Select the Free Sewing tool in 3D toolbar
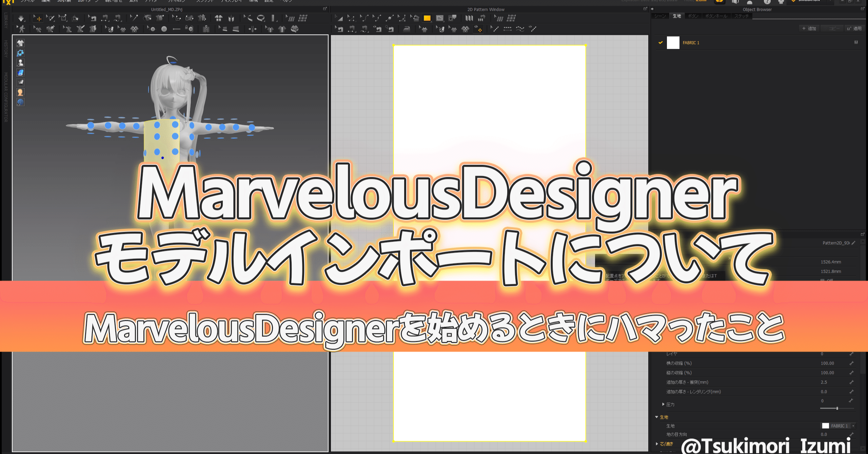Image resolution: width=868 pixels, height=454 pixels. pos(118,18)
